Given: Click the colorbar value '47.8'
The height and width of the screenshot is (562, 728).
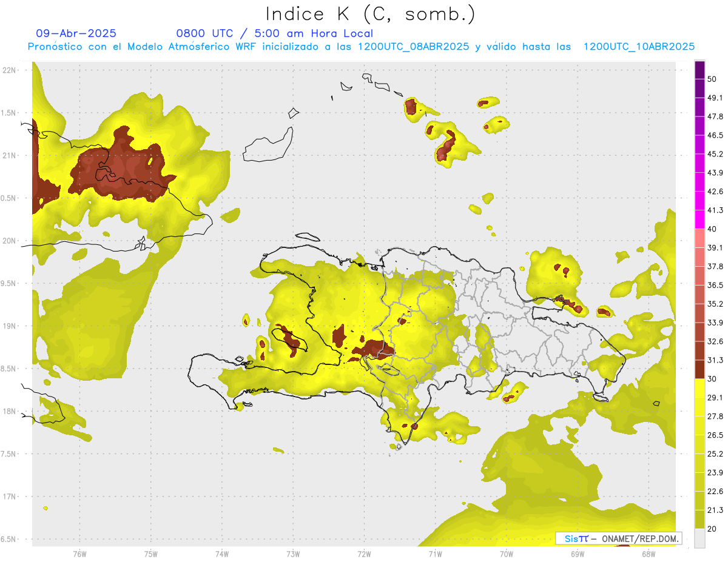Looking at the screenshot, I should pyautogui.click(x=715, y=116).
